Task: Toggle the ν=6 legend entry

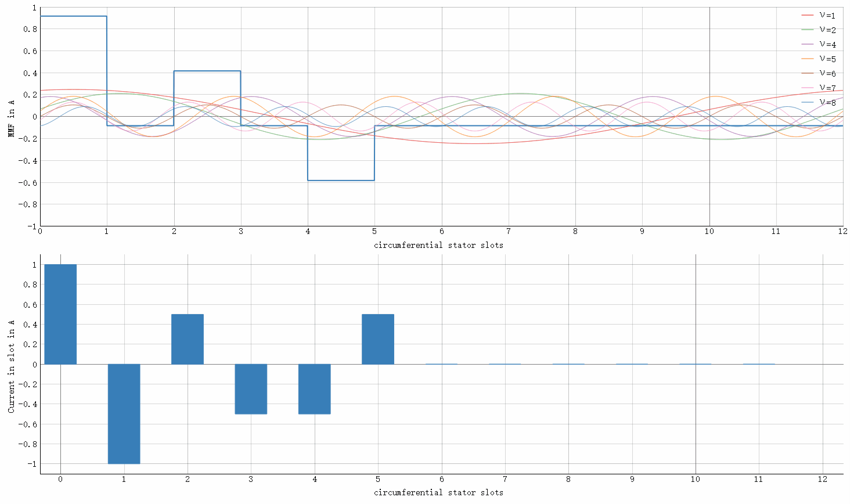Action: 819,73
